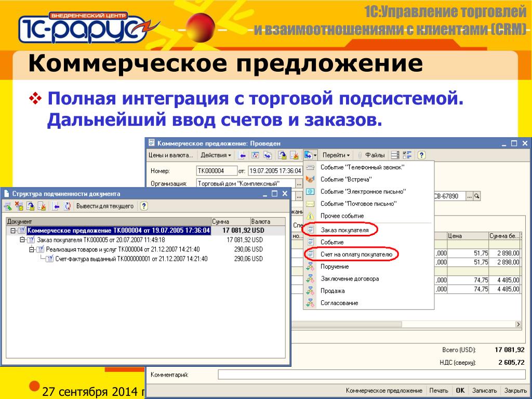Choose Заказ покупателя from the menu

coord(368,230)
